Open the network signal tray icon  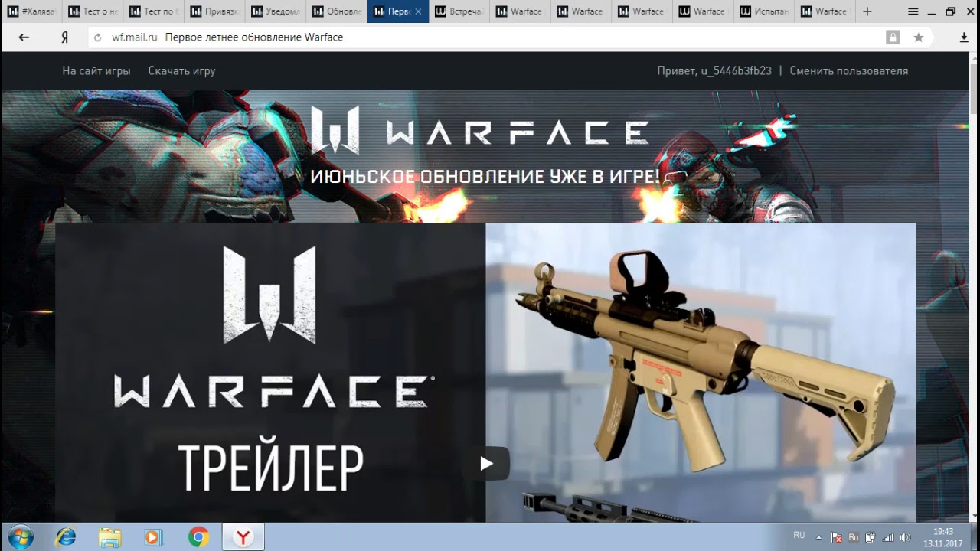tap(888, 537)
